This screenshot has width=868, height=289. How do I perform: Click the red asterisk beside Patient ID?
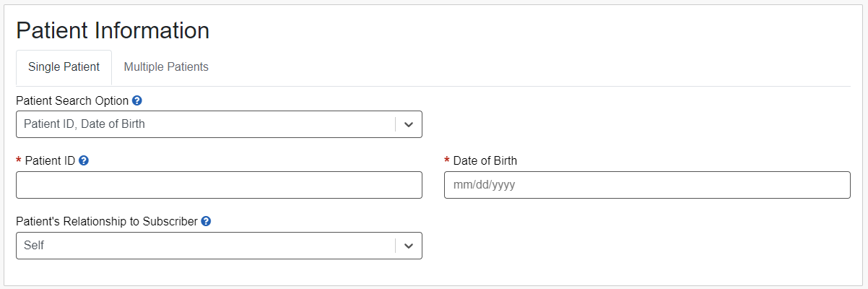pos(19,161)
